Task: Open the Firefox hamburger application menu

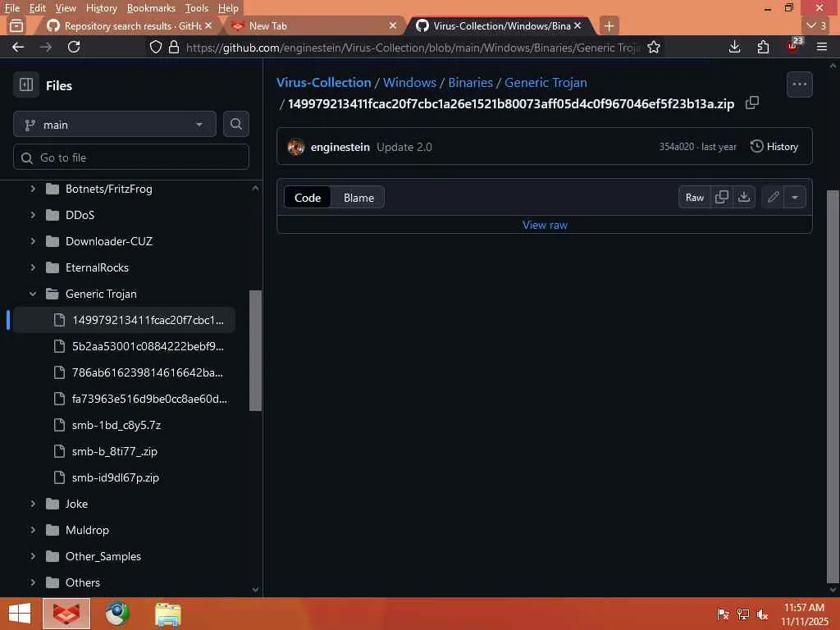Action: (x=822, y=47)
